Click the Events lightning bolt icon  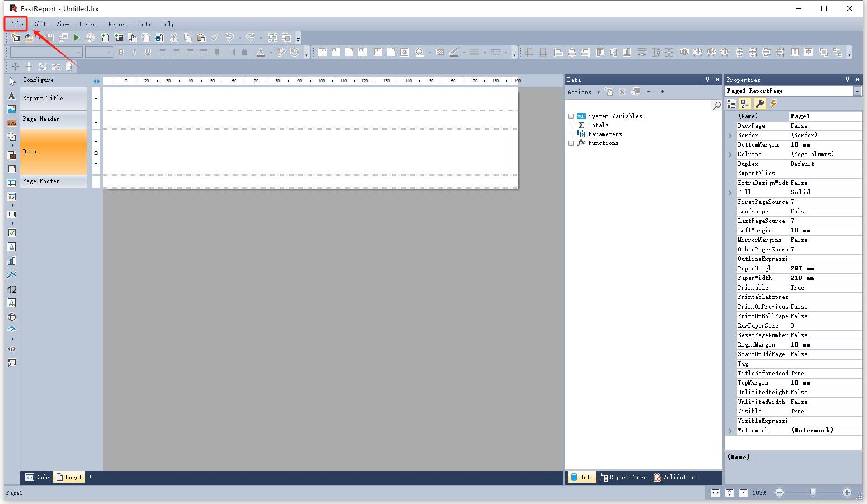(773, 104)
